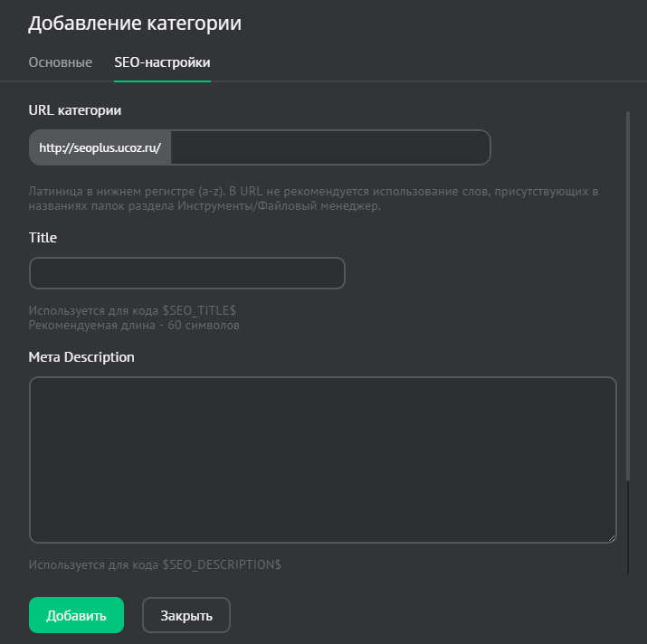Click the Инструменты/Файловый менеджер hint line

[x=205, y=206]
